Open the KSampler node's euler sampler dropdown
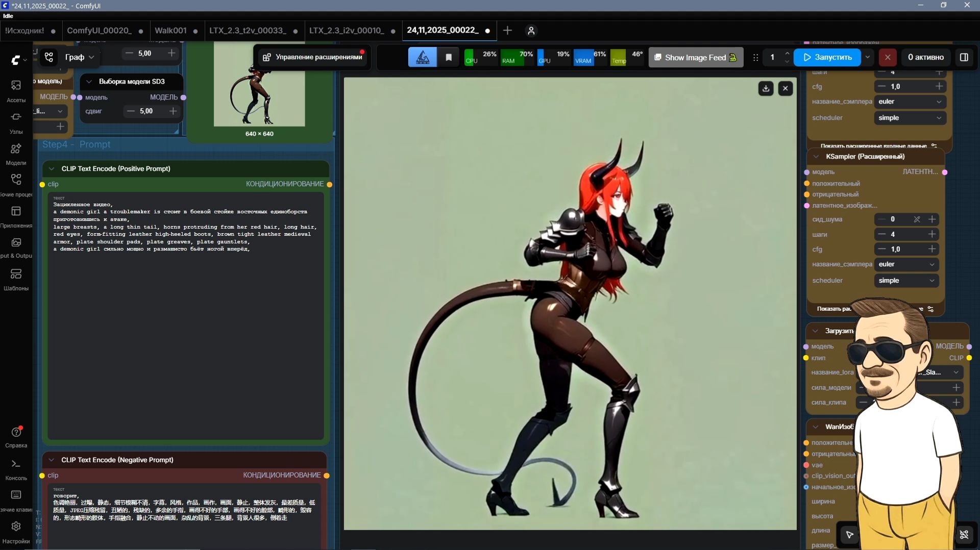 click(906, 264)
